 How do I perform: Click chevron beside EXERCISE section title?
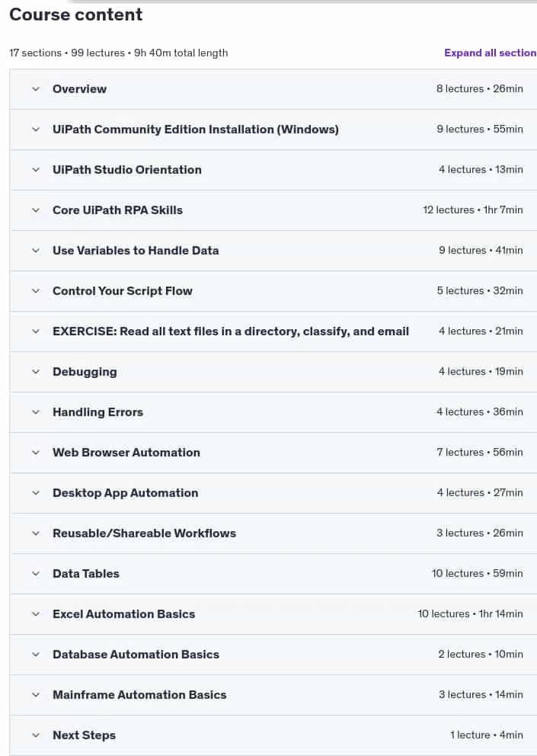coord(36,332)
